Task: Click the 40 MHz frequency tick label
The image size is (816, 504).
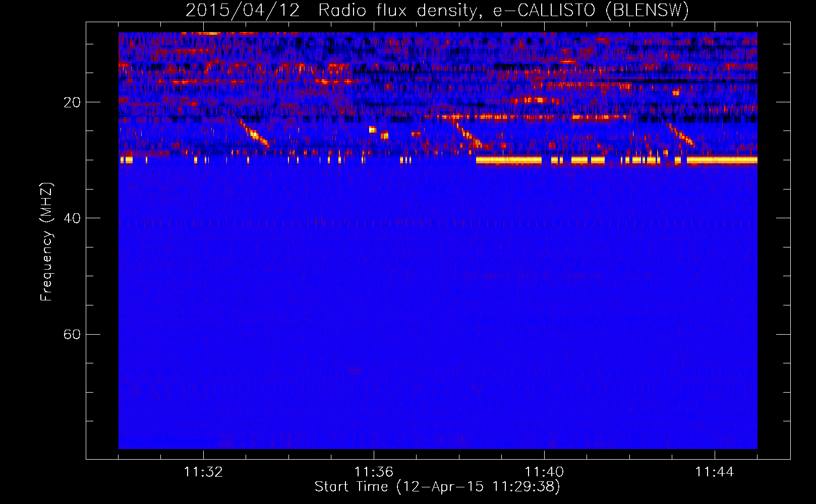Action: point(72,218)
